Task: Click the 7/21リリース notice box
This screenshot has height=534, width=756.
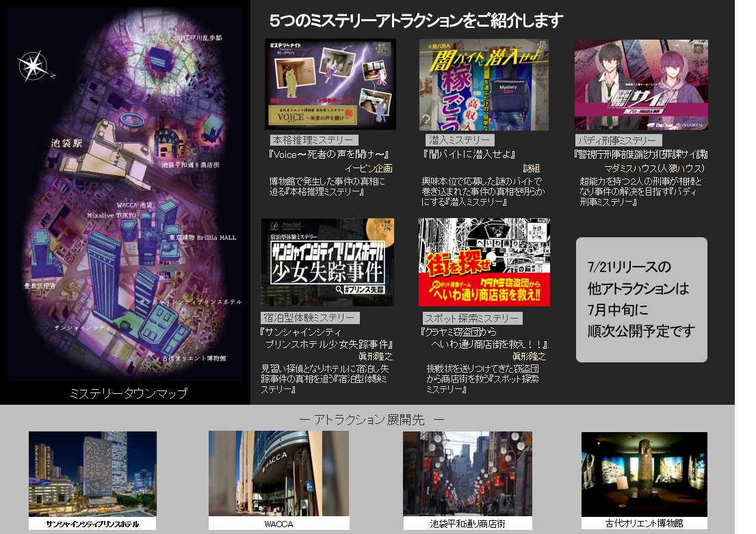Action: [x=642, y=299]
